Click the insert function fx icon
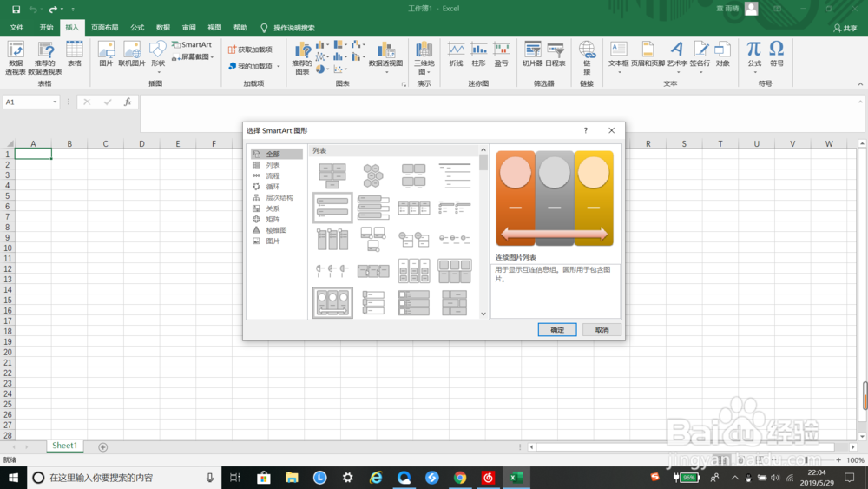This screenshot has height=489, width=868. (x=128, y=102)
